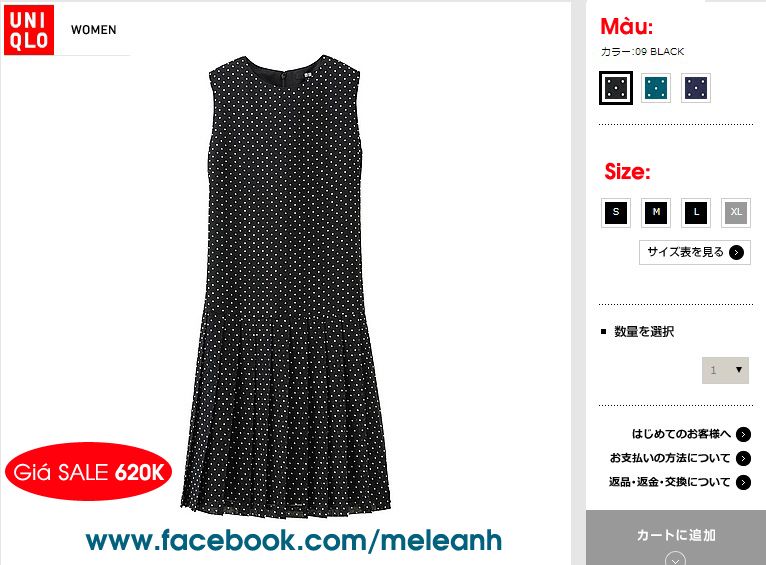Select size L
The width and height of the screenshot is (766, 565).
696,212
